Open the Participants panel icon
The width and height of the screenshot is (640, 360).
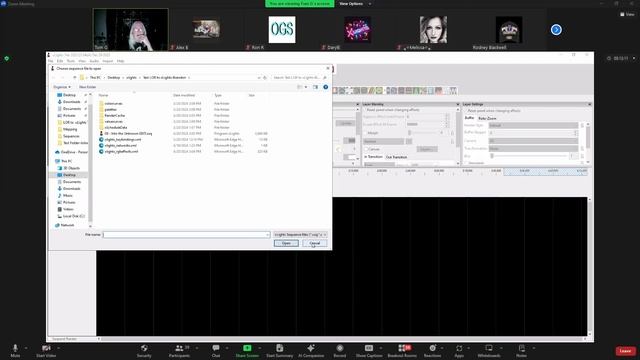(179, 348)
